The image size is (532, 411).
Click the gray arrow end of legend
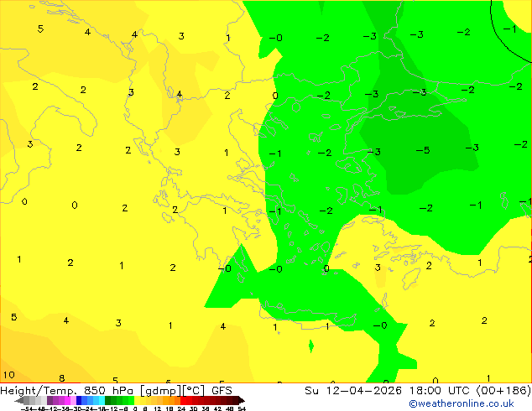19,400
